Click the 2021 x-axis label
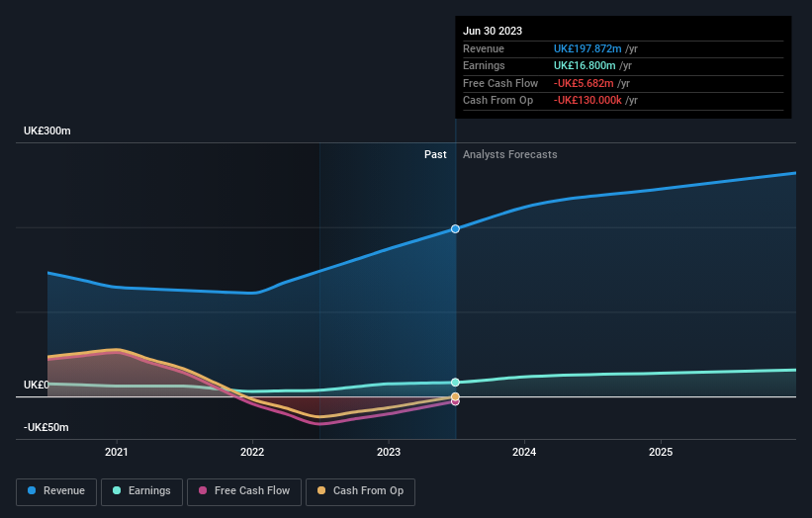Image resolution: width=812 pixels, height=518 pixels. (x=117, y=452)
